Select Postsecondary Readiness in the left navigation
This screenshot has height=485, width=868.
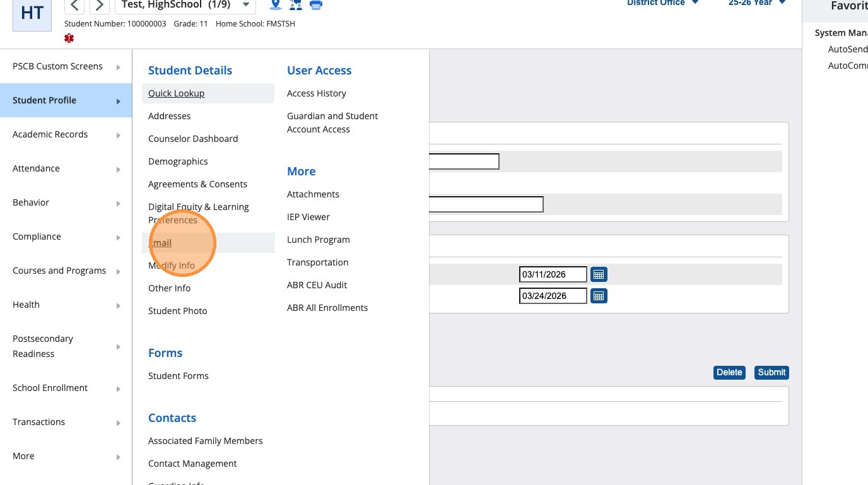pyautogui.click(x=66, y=346)
